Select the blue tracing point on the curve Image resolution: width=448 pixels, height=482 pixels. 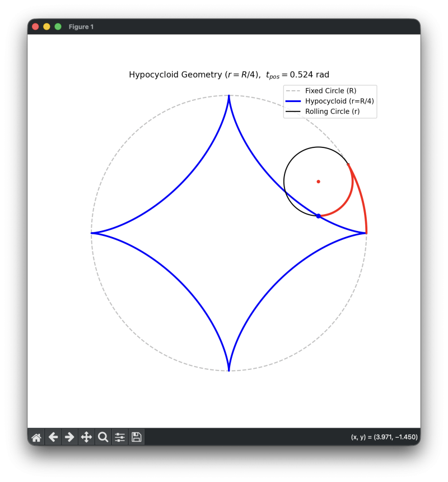click(318, 215)
